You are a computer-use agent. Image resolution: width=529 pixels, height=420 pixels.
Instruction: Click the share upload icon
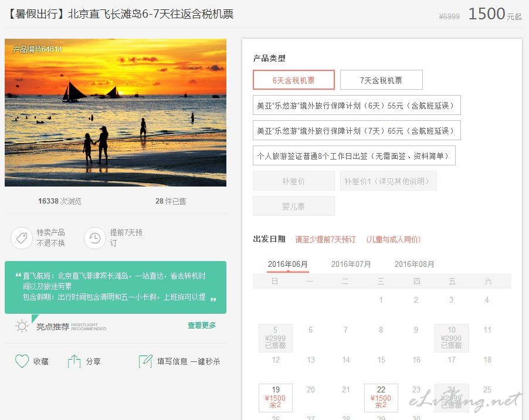click(74, 361)
